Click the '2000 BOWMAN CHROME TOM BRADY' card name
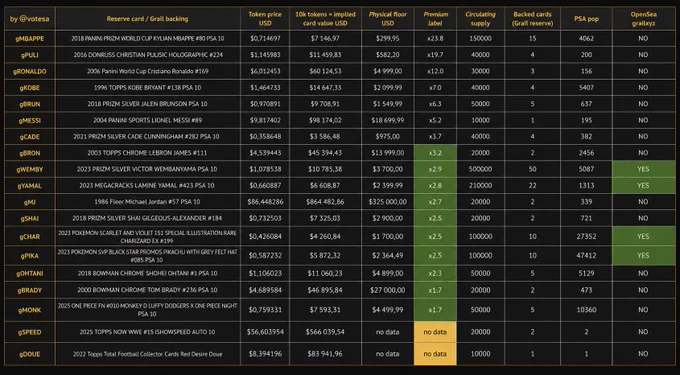Image resolution: width=680 pixels, height=375 pixels. click(x=147, y=290)
